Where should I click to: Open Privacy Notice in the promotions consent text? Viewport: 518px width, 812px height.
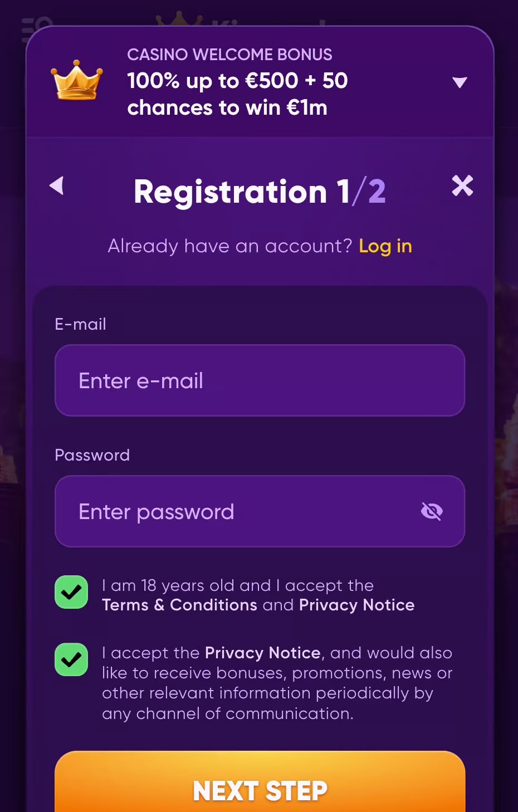(x=262, y=653)
